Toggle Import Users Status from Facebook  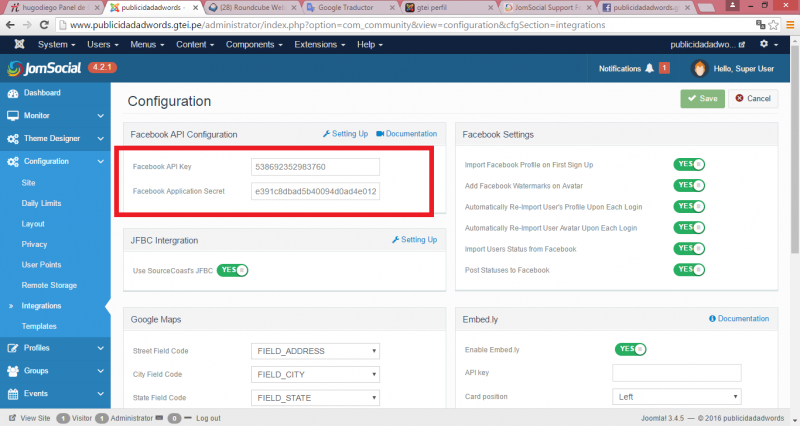[689, 248]
